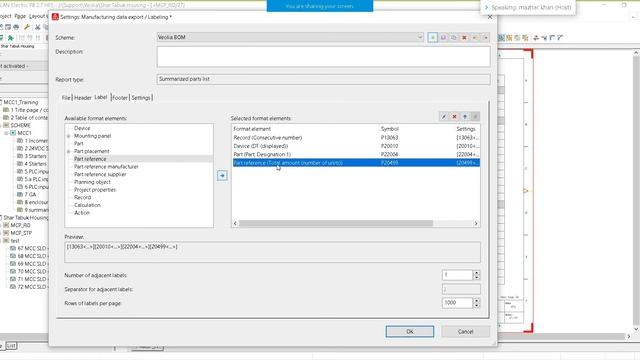
Task: Select 'Device' in available format elements
Action: pos(82,128)
